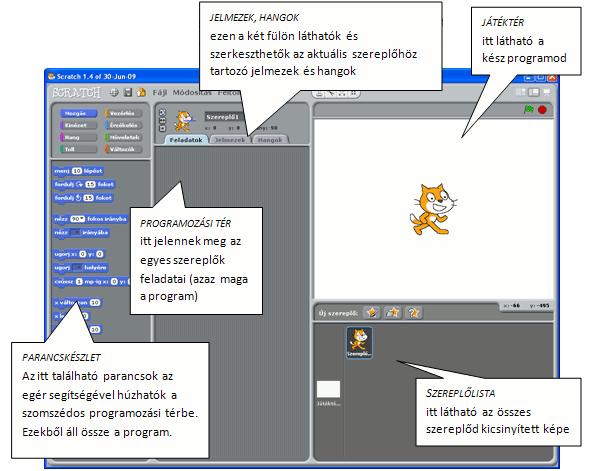The image size is (596, 471).
Task: Click the 1 seconds field in csússz block
Action: pos(79,282)
